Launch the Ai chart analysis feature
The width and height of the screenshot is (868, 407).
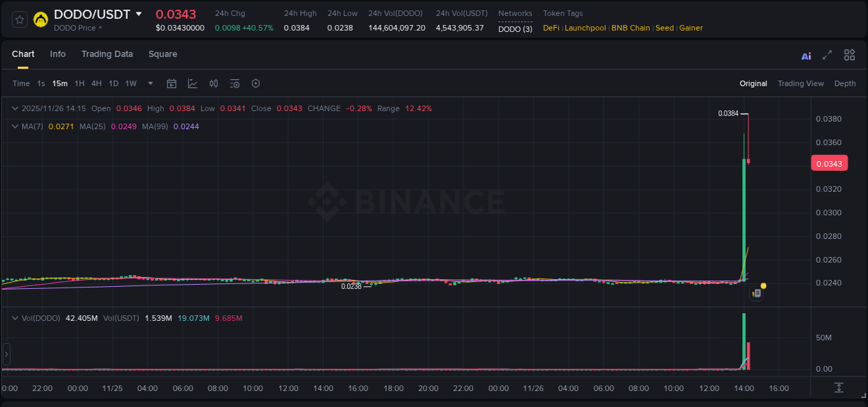click(x=806, y=55)
